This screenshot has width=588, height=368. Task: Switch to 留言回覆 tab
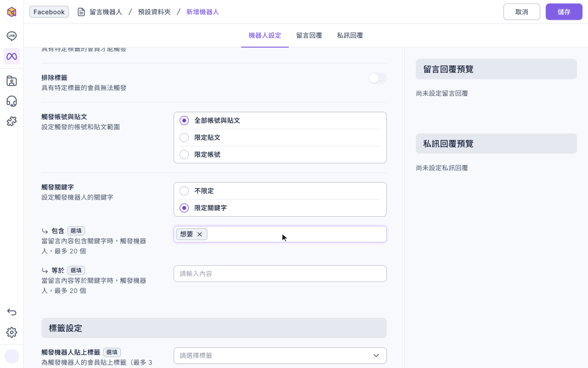tap(309, 35)
